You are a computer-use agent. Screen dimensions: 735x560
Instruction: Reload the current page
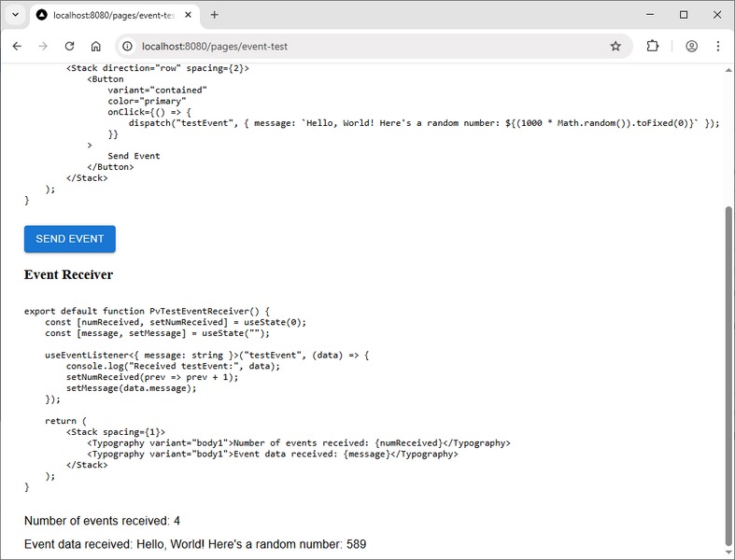(x=69, y=46)
